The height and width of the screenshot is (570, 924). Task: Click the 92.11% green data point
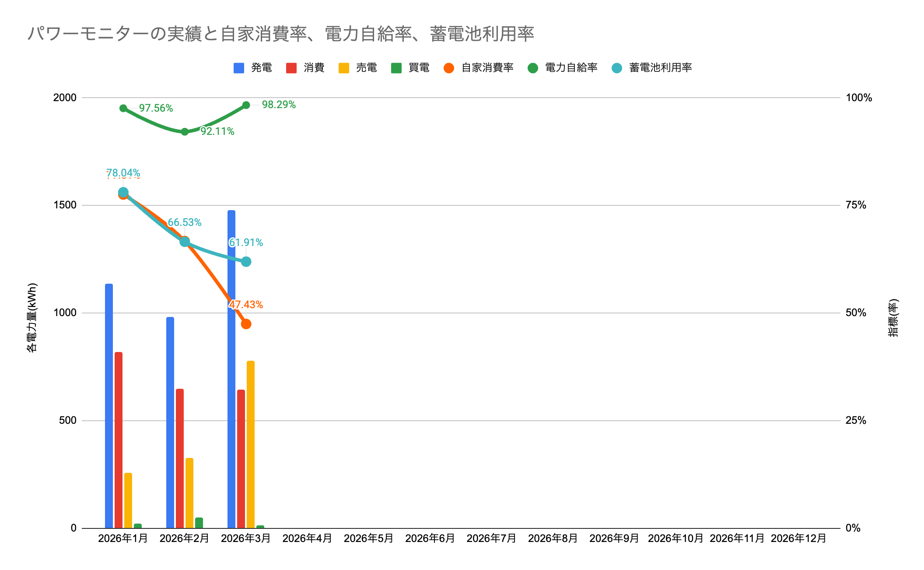tap(185, 132)
